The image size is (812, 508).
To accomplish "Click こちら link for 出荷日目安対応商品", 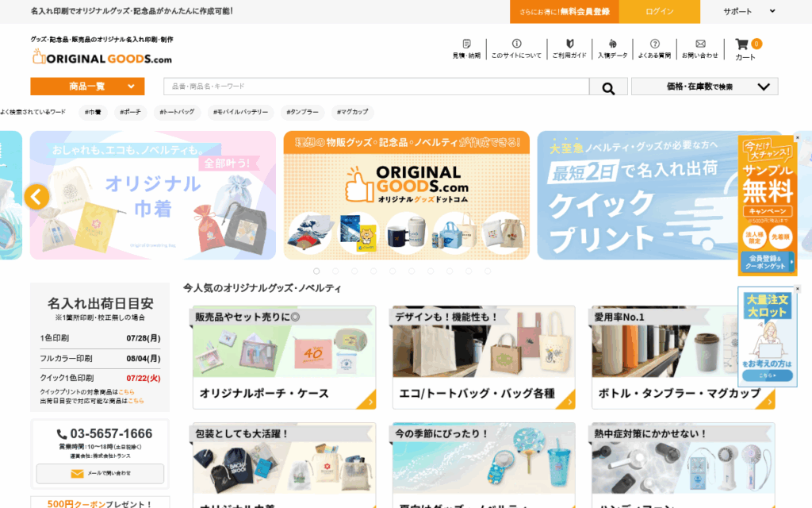I will pyautogui.click(x=136, y=401).
